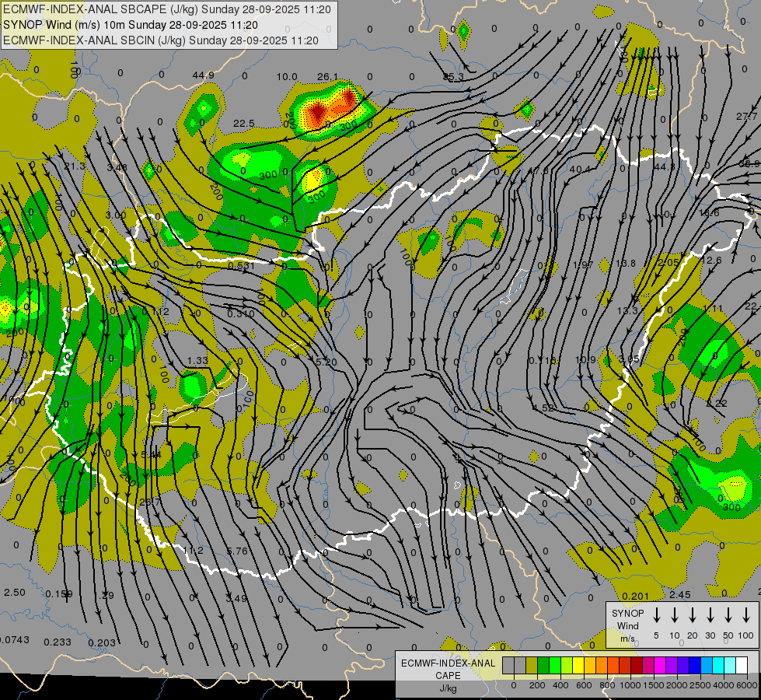Click the station value '2.45'

coord(680,594)
